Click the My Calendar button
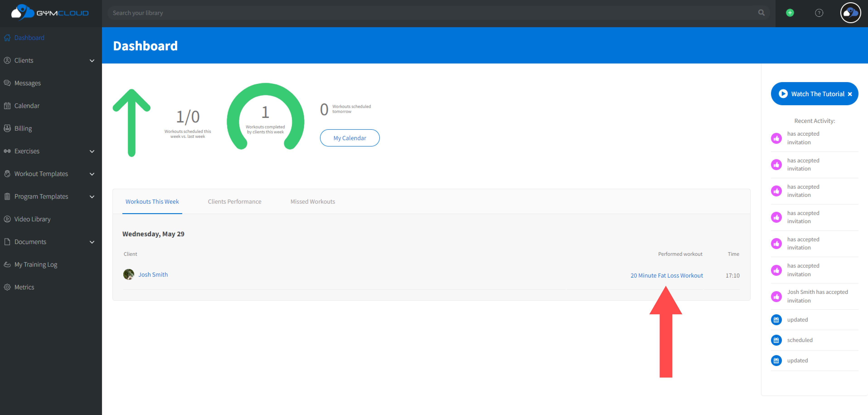Image resolution: width=868 pixels, height=415 pixels. (349, 138)
